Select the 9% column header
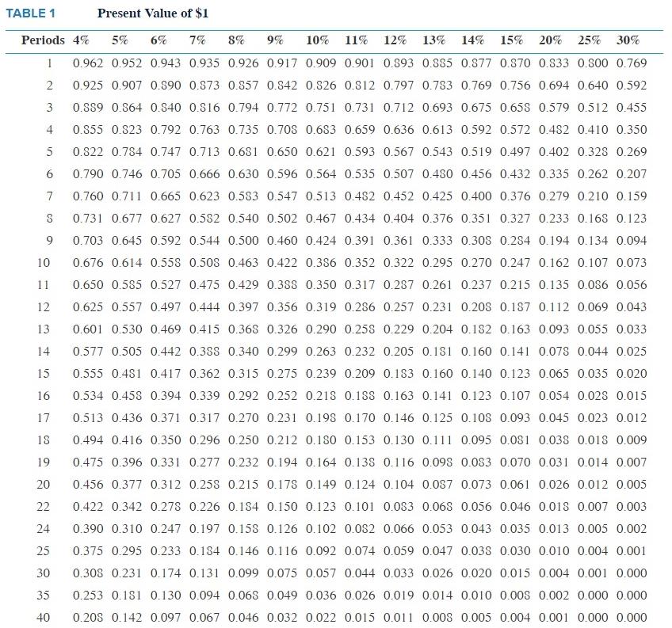The width and height of the screenshot is (672, 628). pyautogui.click(x=275, y=40)
